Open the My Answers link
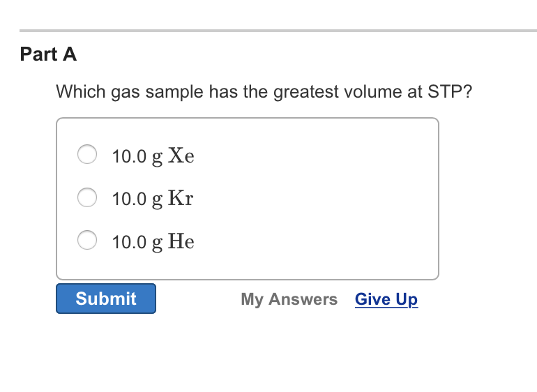Image resolution: width=537 pixels, height=392 pixels. point(289,299)
